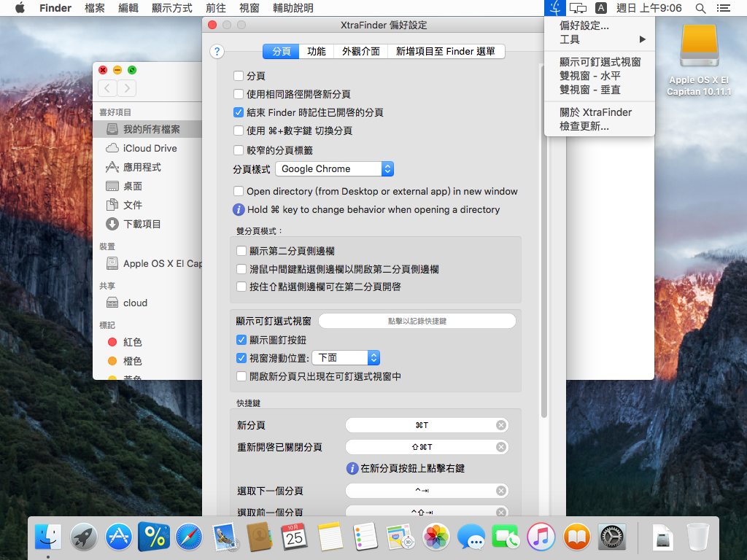Click the input source A icon
This screenshot has width=747, height=560.
click(601, 8)
